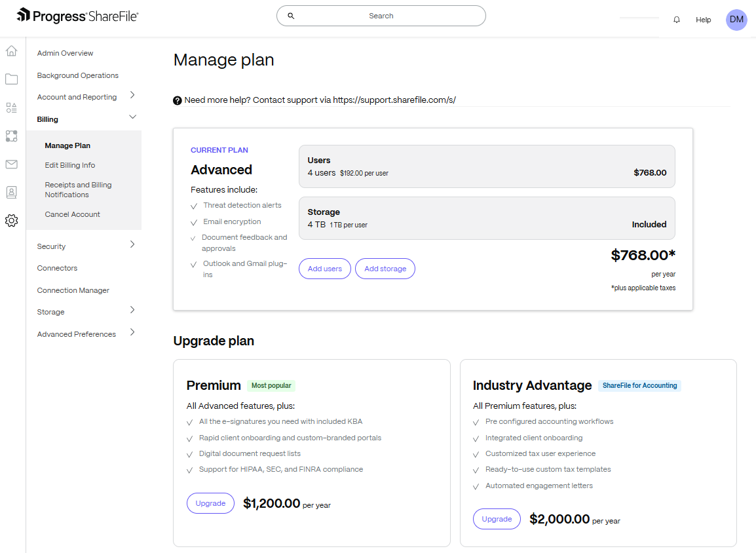Select Manage Plan submenu item
This screenshot has width=756, height=553.
coord(67,145)
